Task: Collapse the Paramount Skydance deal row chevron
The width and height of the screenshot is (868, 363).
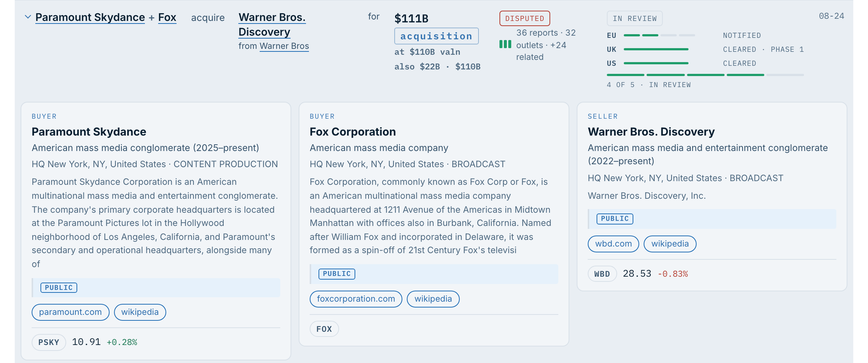Action: click(x=28, y=17)
